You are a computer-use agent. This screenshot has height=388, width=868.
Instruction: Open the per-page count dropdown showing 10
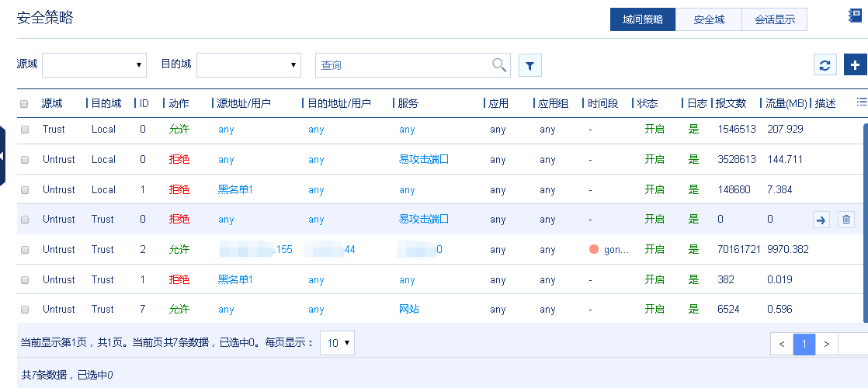[x=337, y=342]
